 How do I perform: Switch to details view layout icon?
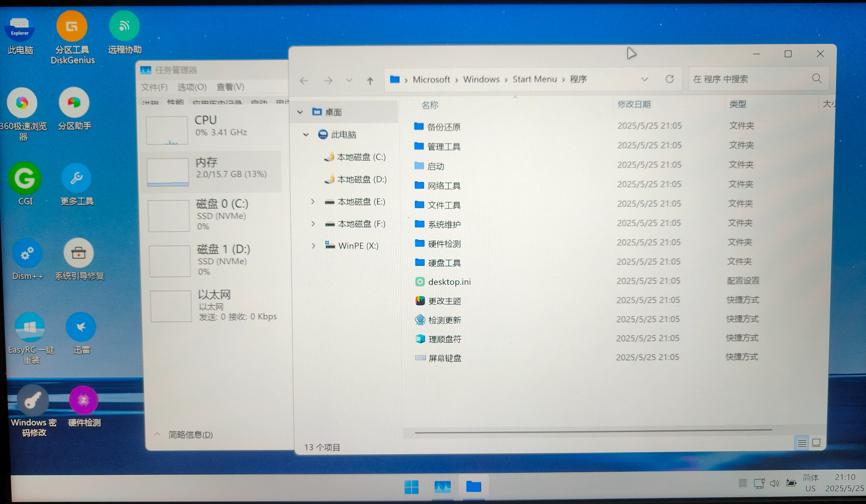(802, 443)
